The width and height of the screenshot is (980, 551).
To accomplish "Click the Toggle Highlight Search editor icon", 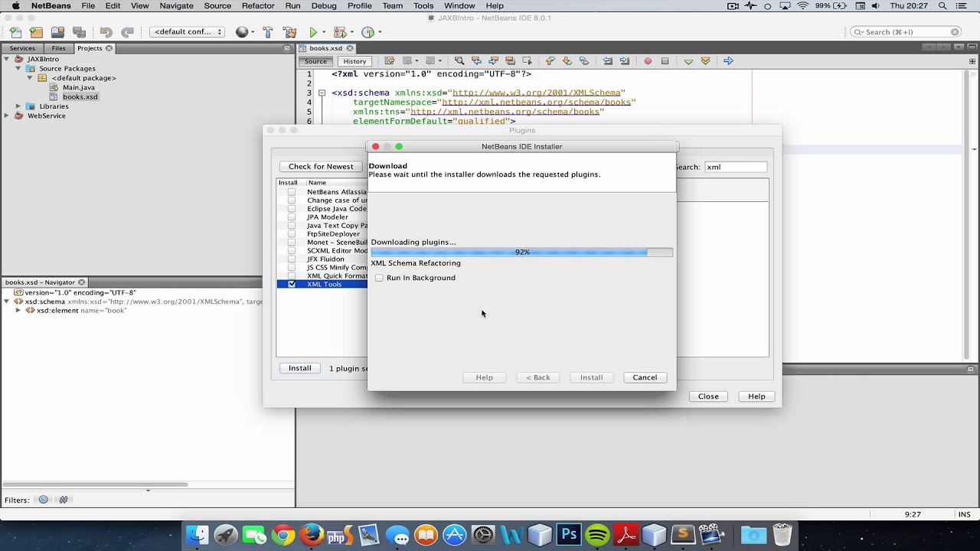I will [x=510, y=61].
